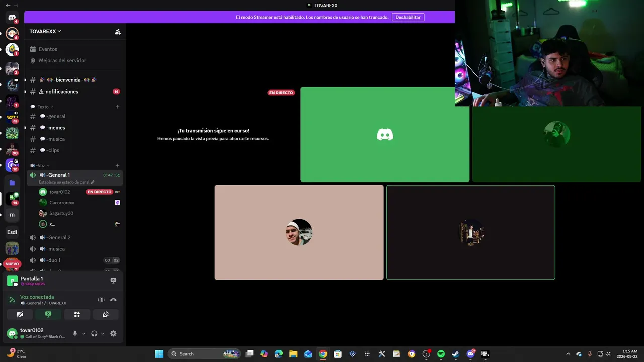
Task: Open microphone input options dropdown
Action: click(x=84, y=333)
